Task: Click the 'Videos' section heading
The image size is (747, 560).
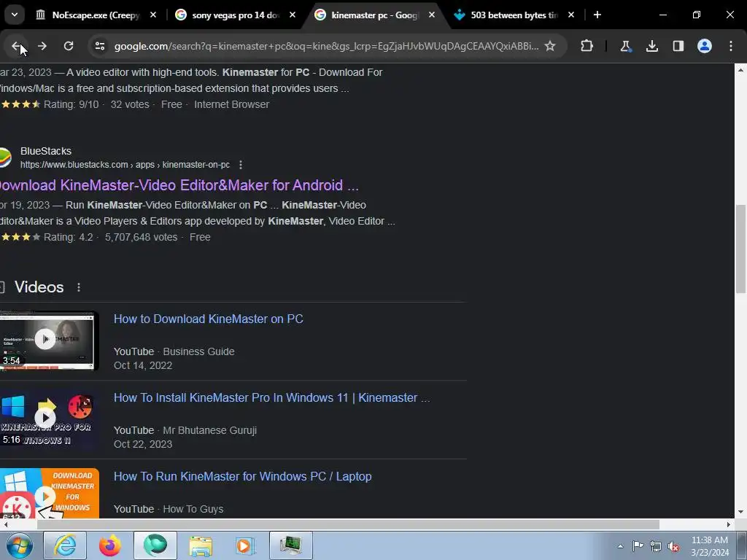Action: pos(39,287)
